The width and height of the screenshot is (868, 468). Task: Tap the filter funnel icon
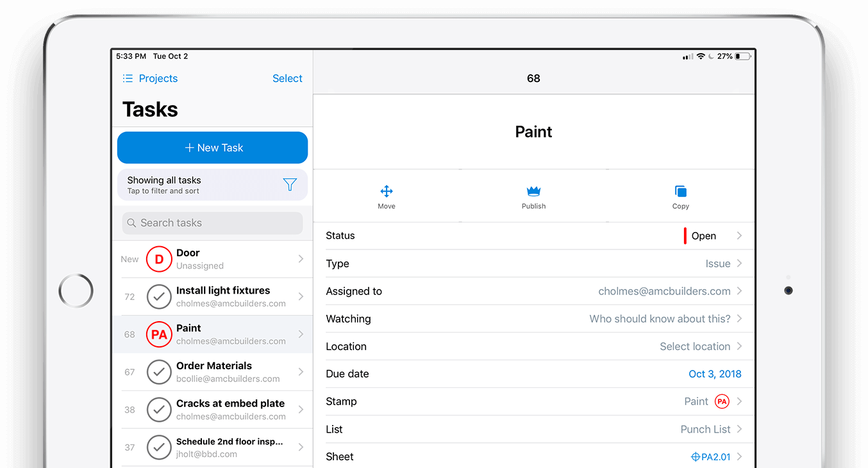290,185
